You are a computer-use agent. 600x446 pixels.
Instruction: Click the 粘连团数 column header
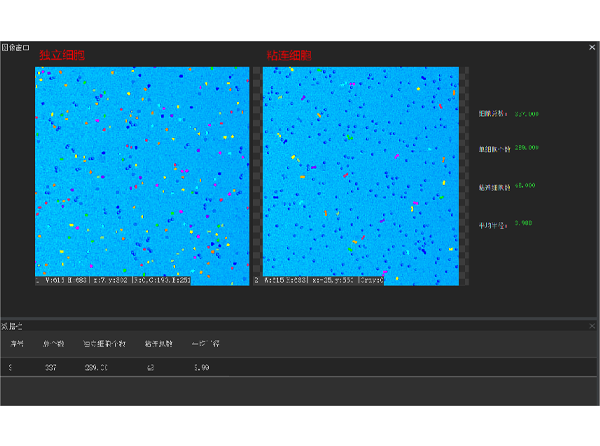tap(159, 344)
